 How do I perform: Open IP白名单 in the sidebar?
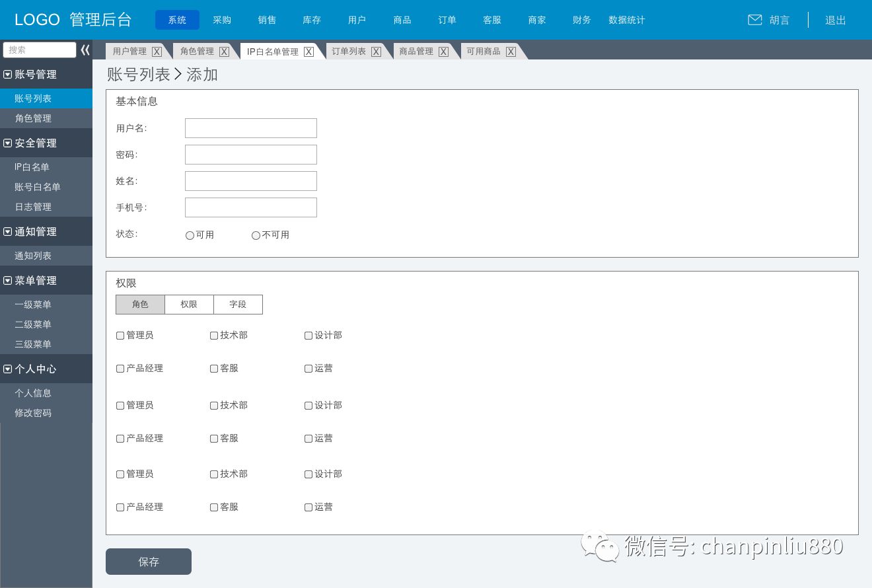point(46,167)
